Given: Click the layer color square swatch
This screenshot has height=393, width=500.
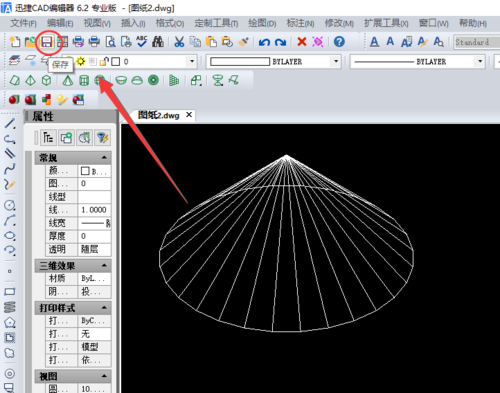Looking at the screenshot, I should pyautogui.click(x=116, y=62).
